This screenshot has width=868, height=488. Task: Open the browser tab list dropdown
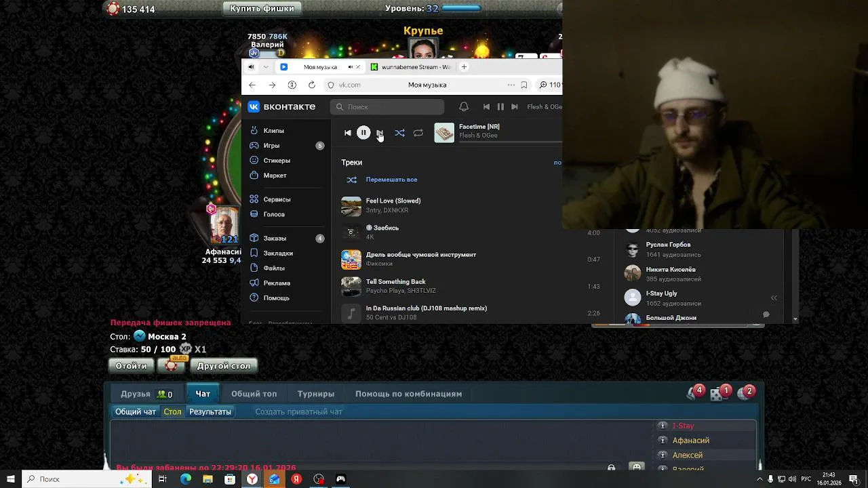(x=266, y=67)
